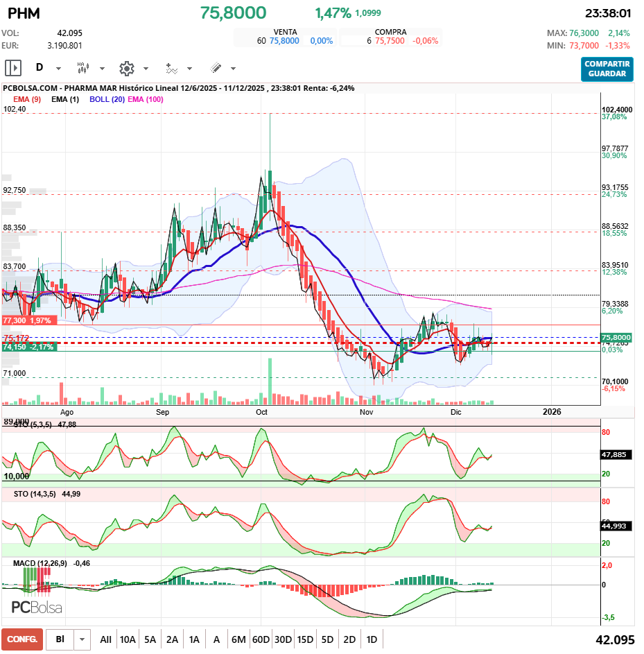This screenshot has width=644, height=654.
Task: Click the D timeframe letter
Action: (40, 68)
